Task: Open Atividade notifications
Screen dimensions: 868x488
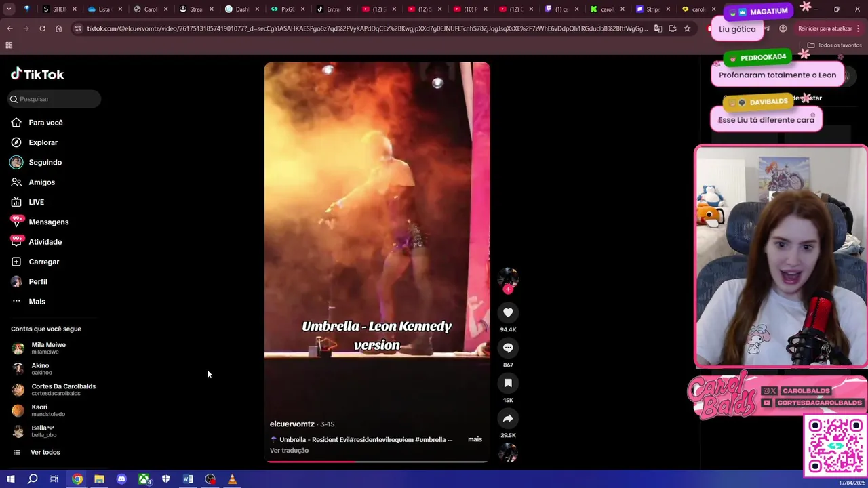Action: click(45, 242)
